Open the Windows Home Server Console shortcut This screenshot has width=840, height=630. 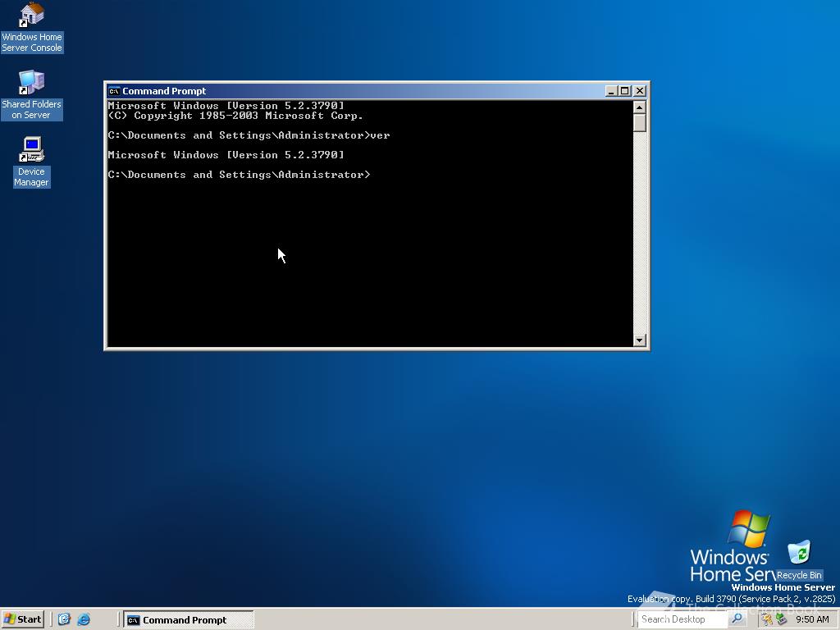(x=32, y=27)
